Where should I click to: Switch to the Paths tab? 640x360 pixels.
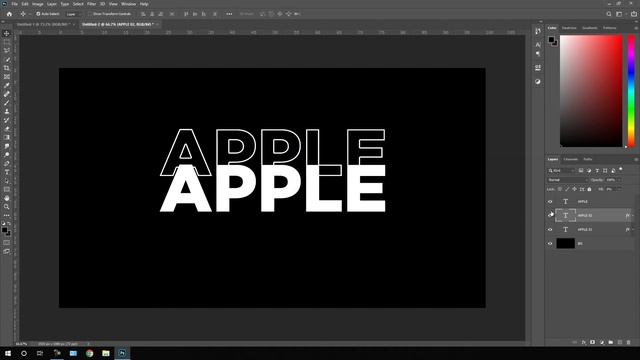pos(588,160)
